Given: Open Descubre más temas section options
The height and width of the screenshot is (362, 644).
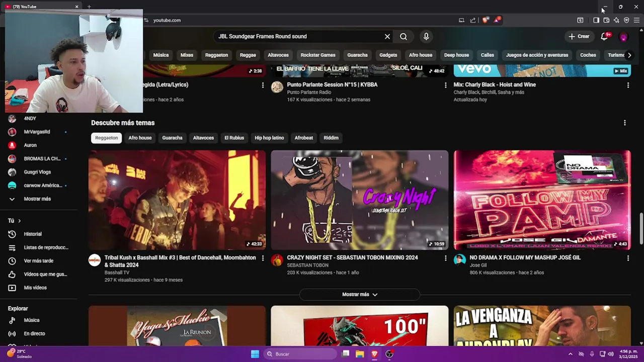Looking at the screenshot, I should (625, 123).
